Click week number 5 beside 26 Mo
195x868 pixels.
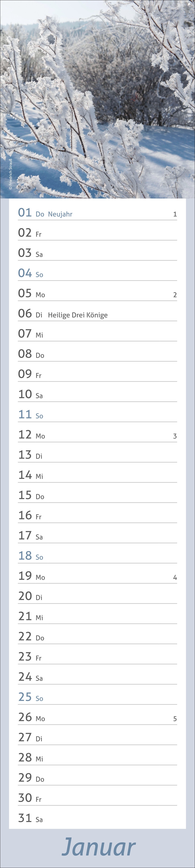(x=175, y=719)
